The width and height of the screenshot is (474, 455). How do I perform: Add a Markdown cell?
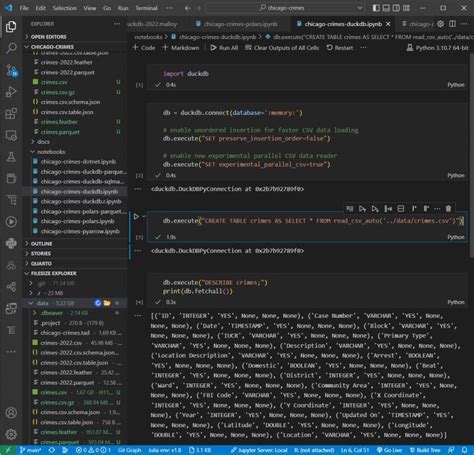click(181, 48)
